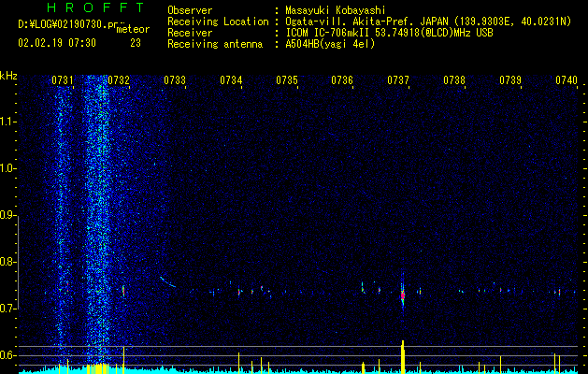
Task: Click the Receiver field label
Action: [x=190, y=33]
